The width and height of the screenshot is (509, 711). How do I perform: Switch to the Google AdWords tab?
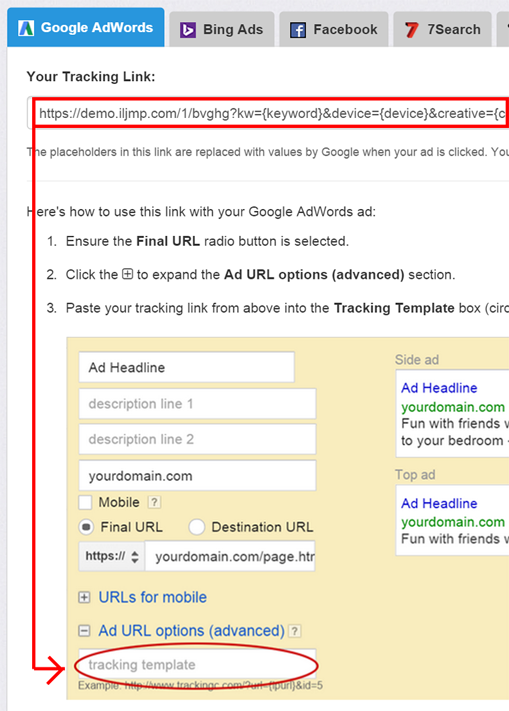[86, 28]
